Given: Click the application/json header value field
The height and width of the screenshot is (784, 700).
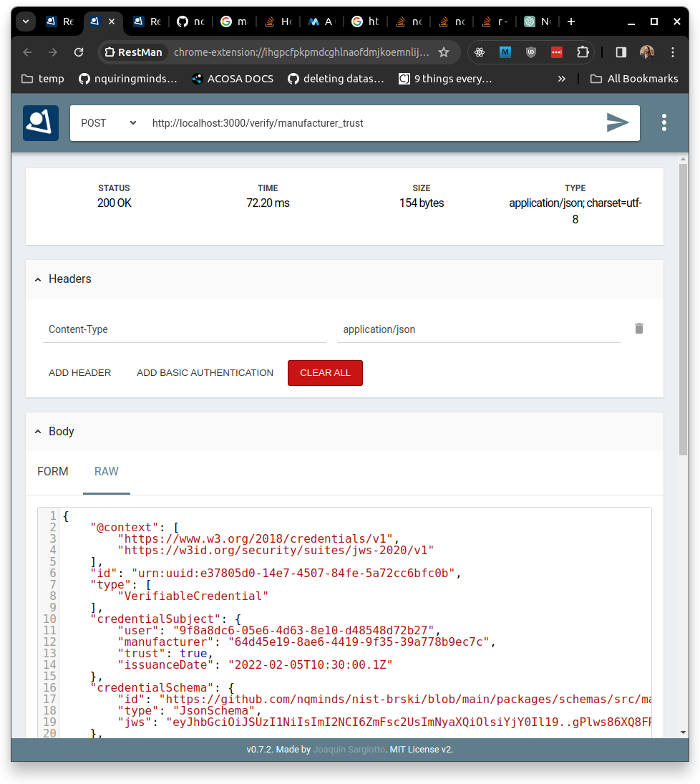Looking at the screenshot, I should pos(479,329).
